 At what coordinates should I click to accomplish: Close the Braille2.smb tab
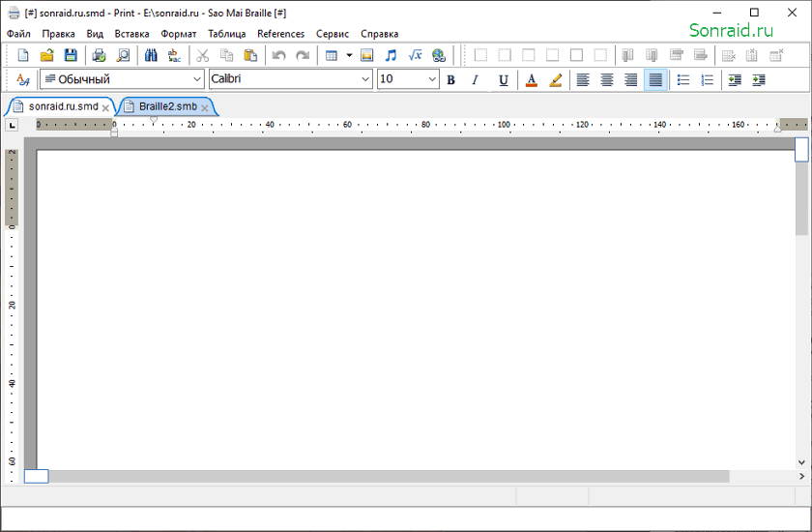(205, 107)
